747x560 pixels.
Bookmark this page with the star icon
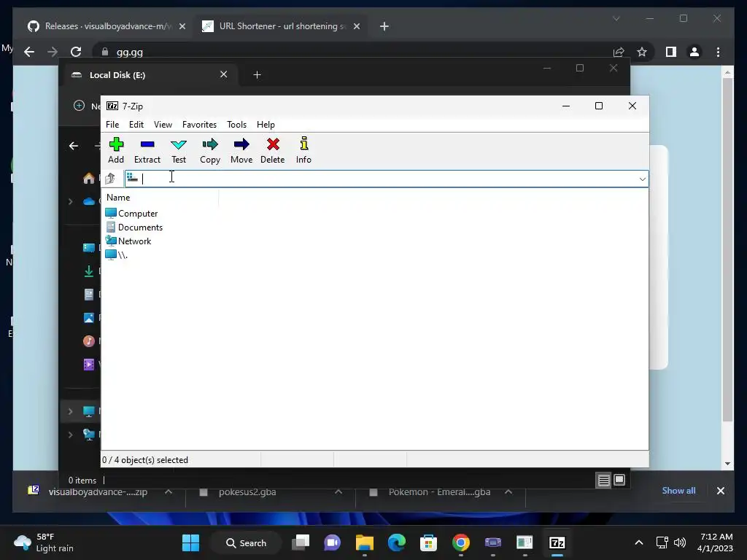point(642,52)
